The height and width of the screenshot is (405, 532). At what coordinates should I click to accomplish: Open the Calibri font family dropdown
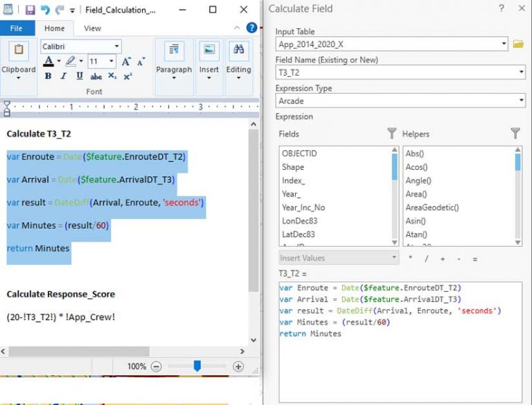tap(116, 46)
